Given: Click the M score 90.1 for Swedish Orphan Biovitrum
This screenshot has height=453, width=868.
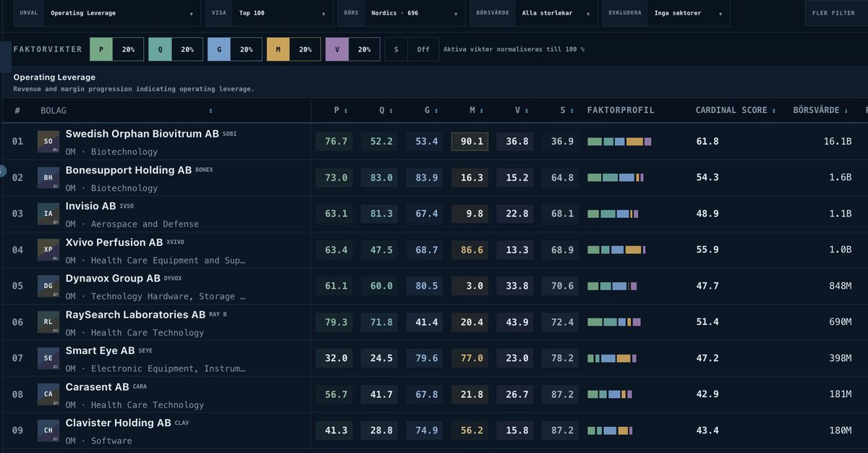Looking at the screenshot, I should point(470,142).
